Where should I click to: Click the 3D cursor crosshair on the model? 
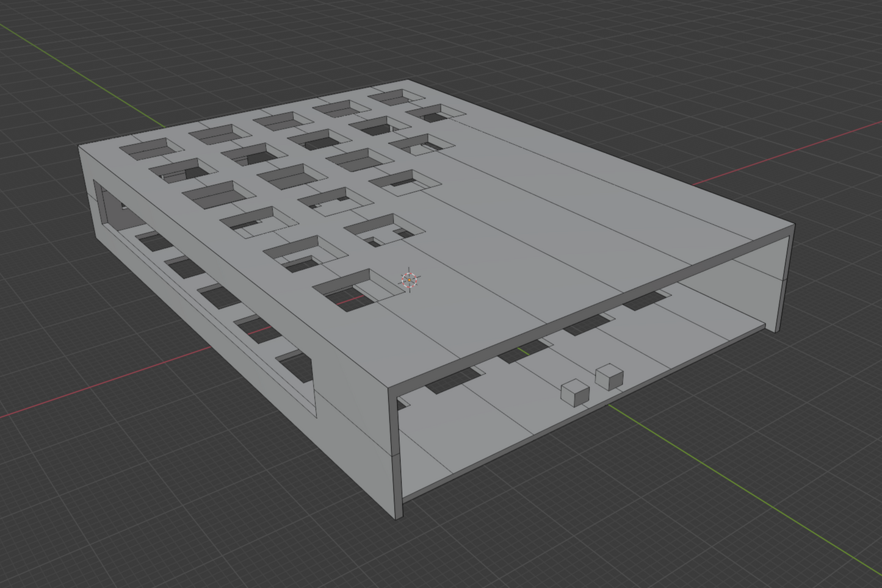pos(410,280)
